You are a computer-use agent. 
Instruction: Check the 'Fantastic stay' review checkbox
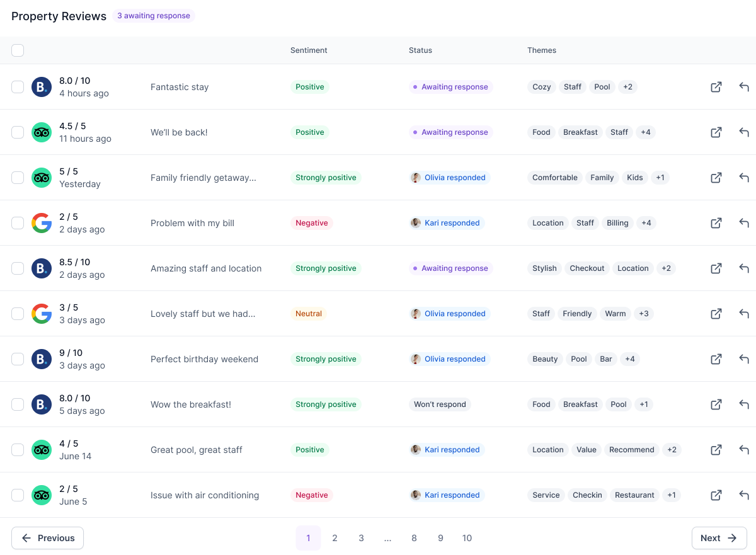(18, 87)
